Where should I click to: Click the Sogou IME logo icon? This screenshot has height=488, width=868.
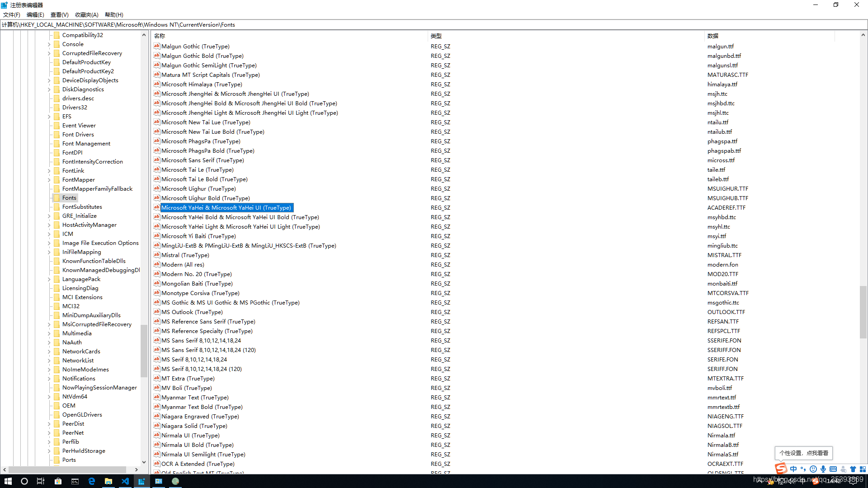[781, 469]
